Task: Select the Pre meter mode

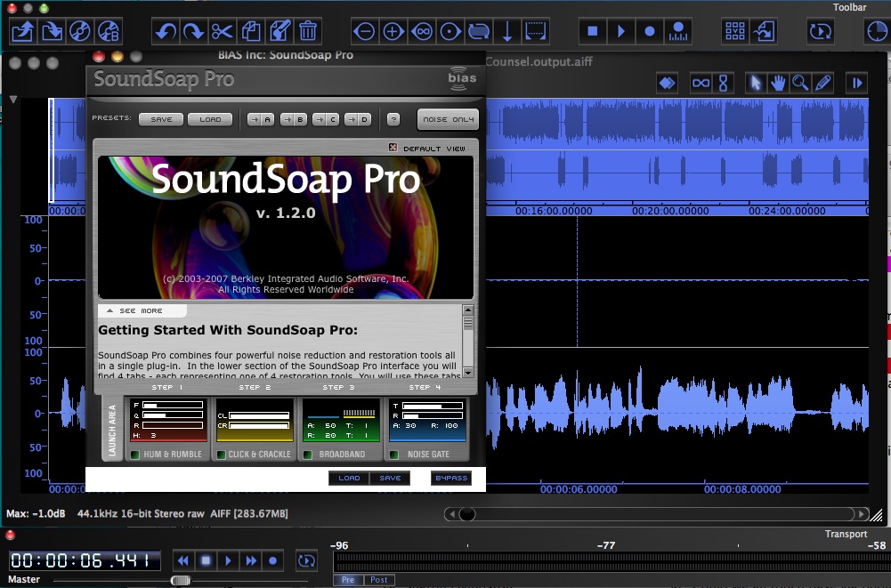Action: click(x=348, y=579)
